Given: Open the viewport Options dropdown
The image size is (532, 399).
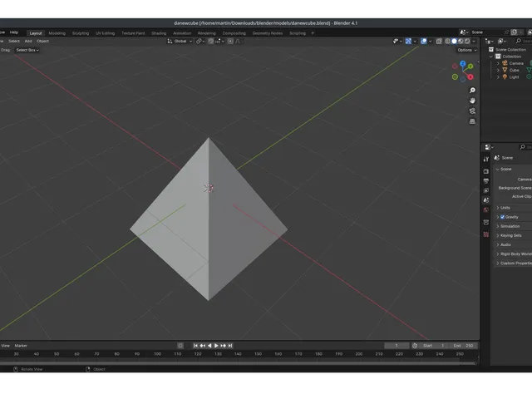Looking at the screenshot, I should (x=467, y=50).
